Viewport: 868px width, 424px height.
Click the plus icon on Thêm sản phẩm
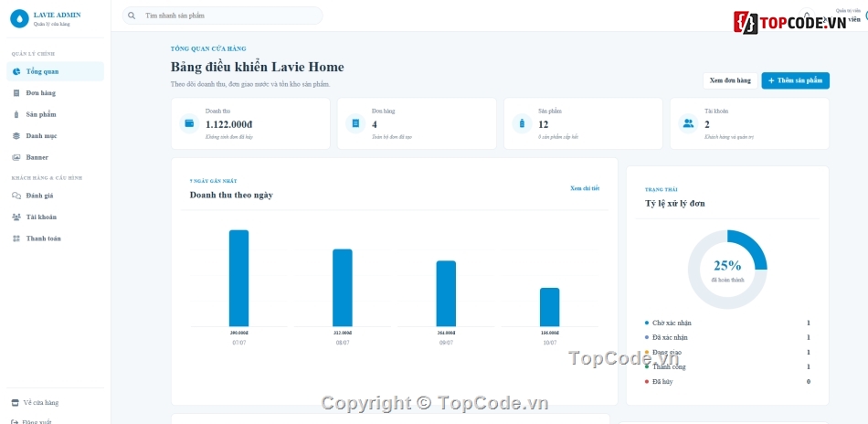771,80
